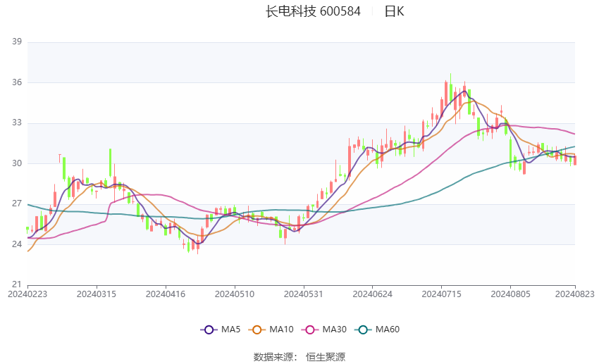
Task: Click the x-axis date 20240531
Action: 303,294
